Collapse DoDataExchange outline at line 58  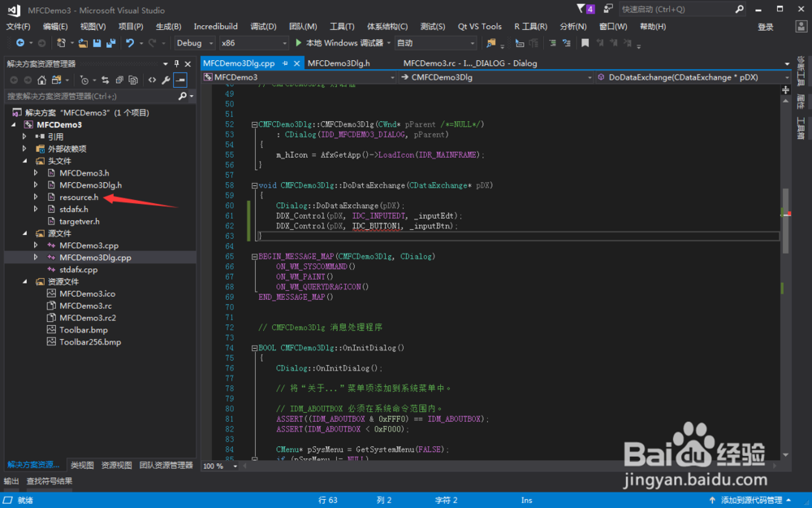click(x=254, y=185)
